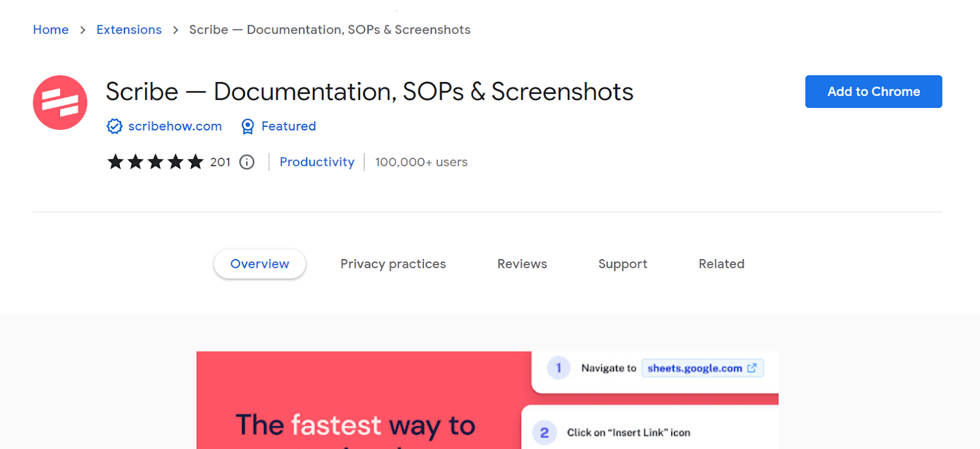The width and height of the screenshot is (980, 449).
Task: Click the step 1 'Navigate to' text
Action: (x=609, y=368)
